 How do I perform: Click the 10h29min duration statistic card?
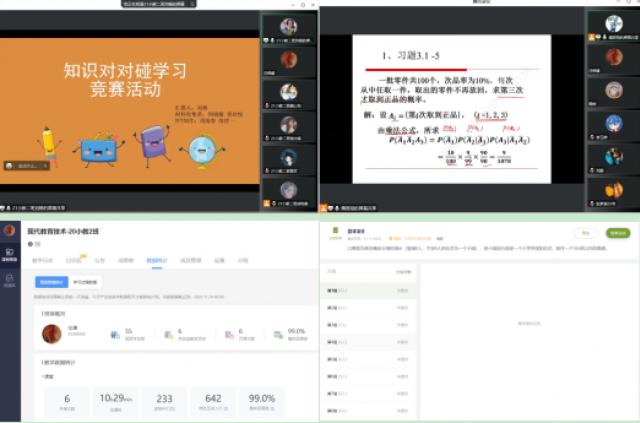pos(112,400)
